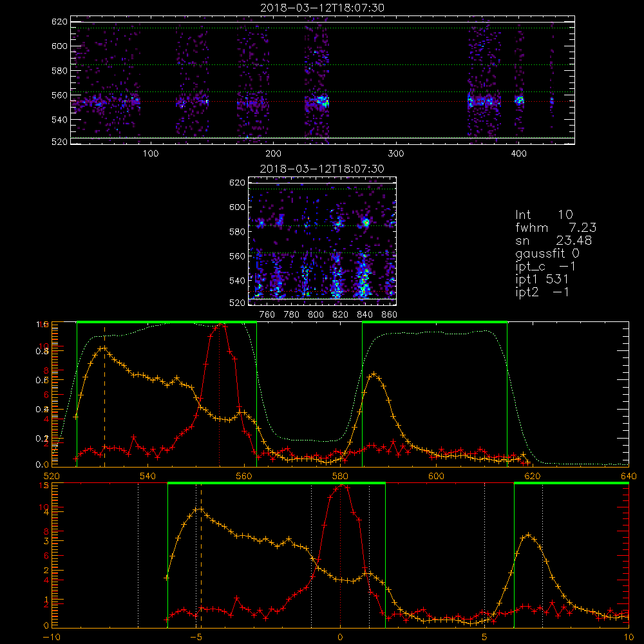Click the 'fwhm 7.23' value
The width and height of the screenshot is (644, 644).
click(556, 227)
